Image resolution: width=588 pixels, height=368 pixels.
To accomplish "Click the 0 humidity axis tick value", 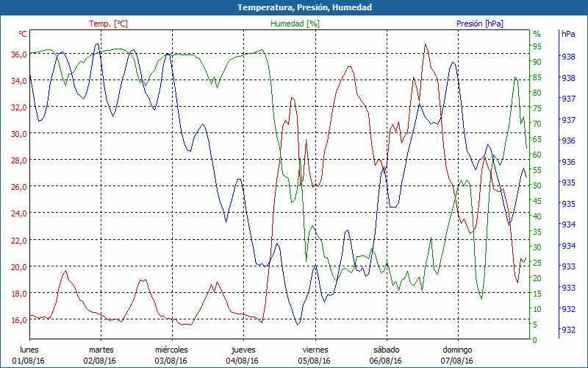I will tap(534, 340).
